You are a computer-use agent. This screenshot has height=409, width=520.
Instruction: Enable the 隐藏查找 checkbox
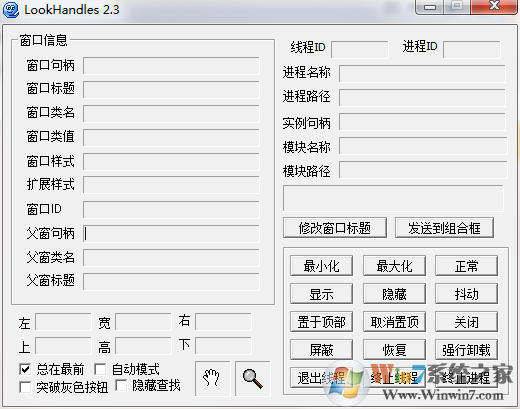(121, 385)
